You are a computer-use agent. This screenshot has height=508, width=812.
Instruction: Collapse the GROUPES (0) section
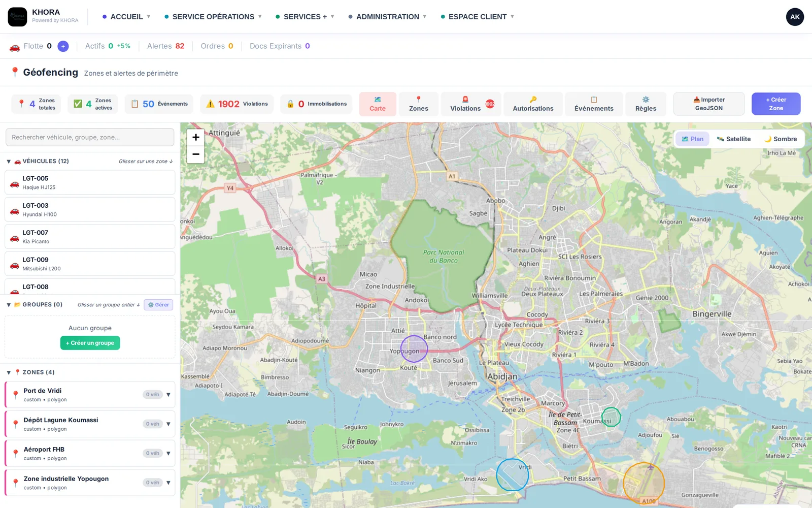point(9,305)
